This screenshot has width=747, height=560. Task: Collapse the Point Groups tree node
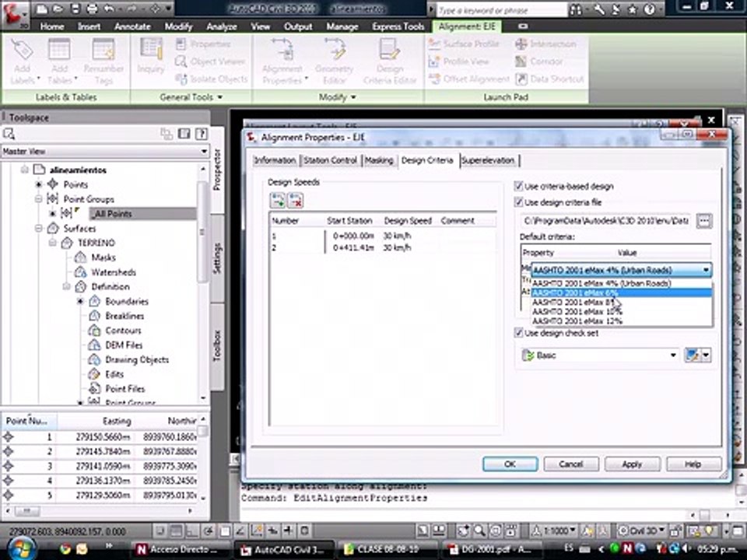[x=39, y=199]
